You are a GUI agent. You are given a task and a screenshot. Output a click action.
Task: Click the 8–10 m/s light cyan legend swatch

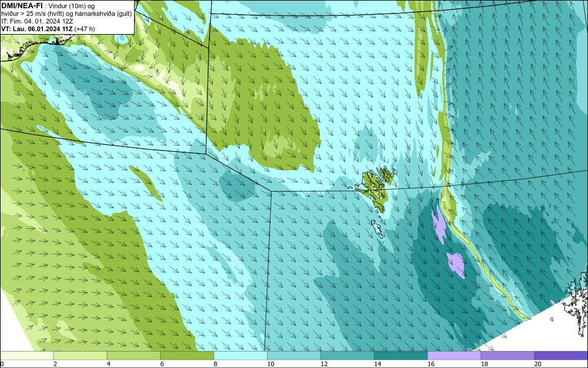pyautogui.click(x=240, y=355)
